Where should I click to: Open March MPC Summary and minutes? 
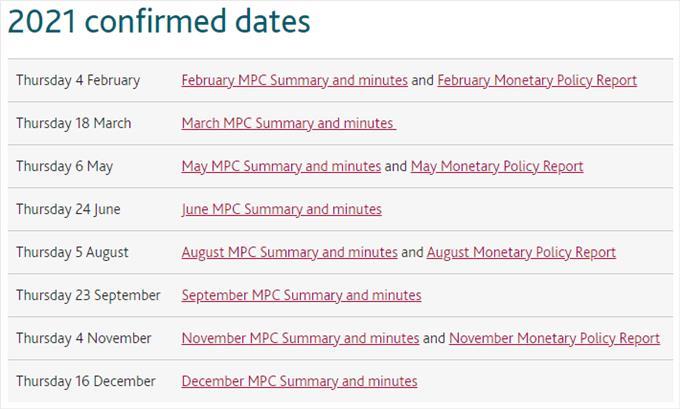click(x=288, y=123)
